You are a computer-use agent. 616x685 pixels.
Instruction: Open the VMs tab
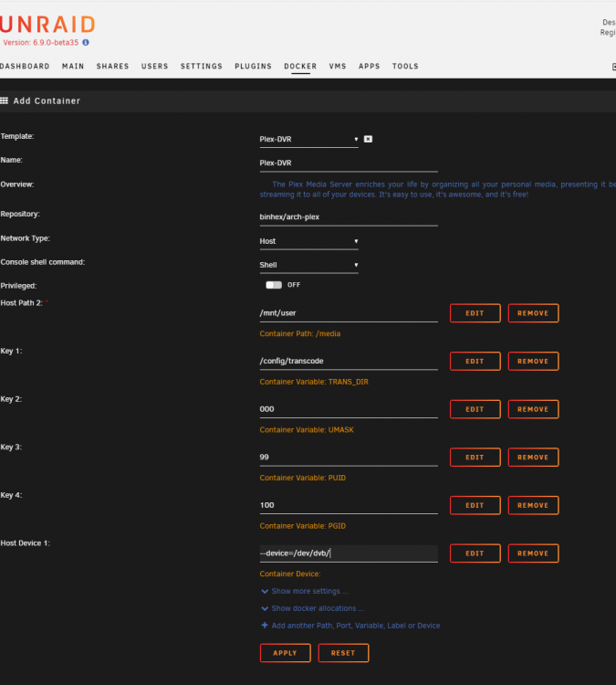pos(338,67)
